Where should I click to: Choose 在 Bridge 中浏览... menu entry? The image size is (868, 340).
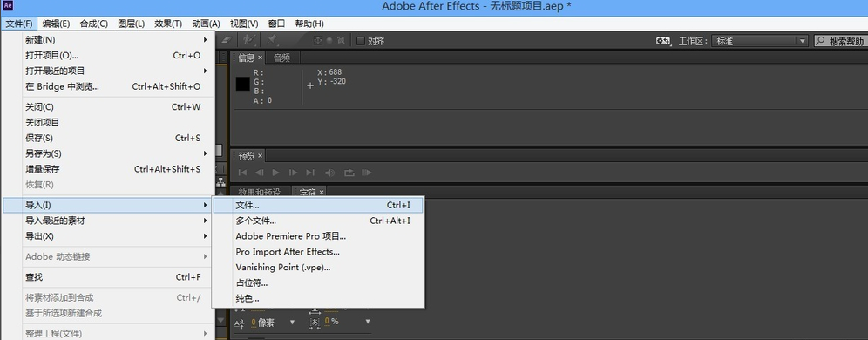[108, 86]
